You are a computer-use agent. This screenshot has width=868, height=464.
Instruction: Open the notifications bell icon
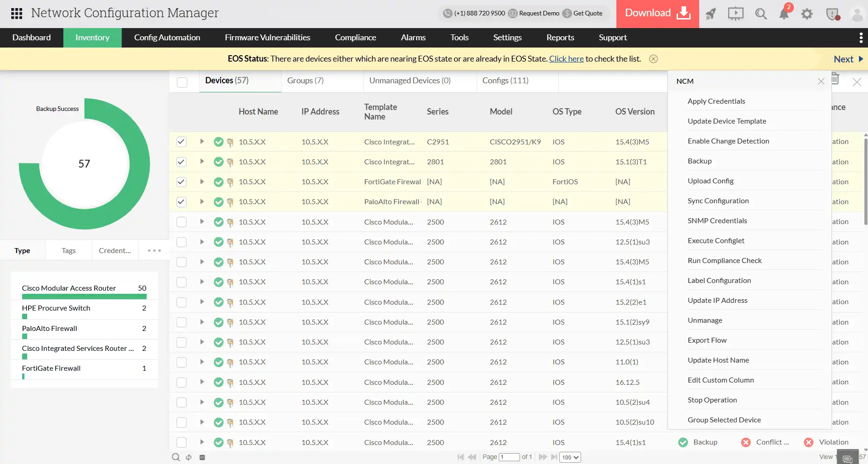[784, 14]
